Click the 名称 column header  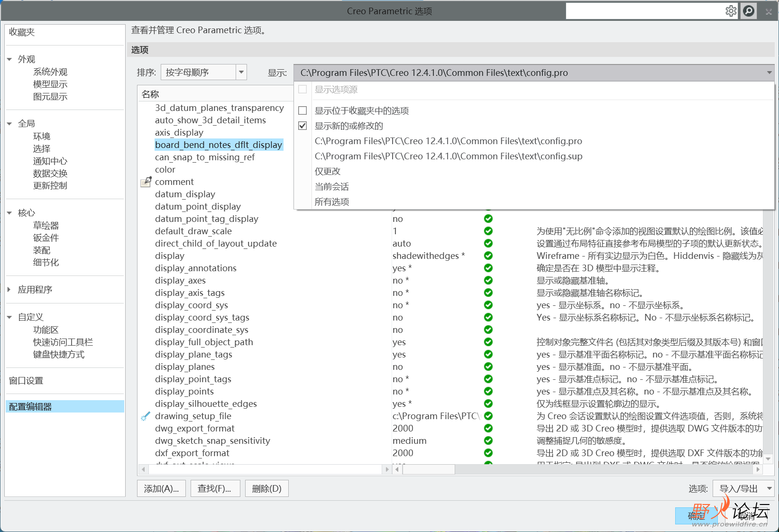point(150,94)
